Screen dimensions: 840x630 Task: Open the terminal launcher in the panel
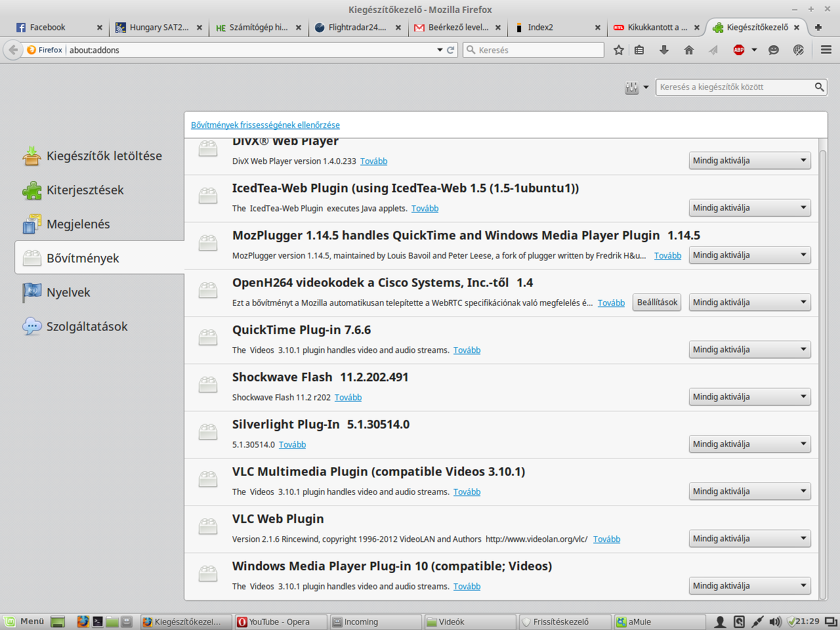pos(98,621)
